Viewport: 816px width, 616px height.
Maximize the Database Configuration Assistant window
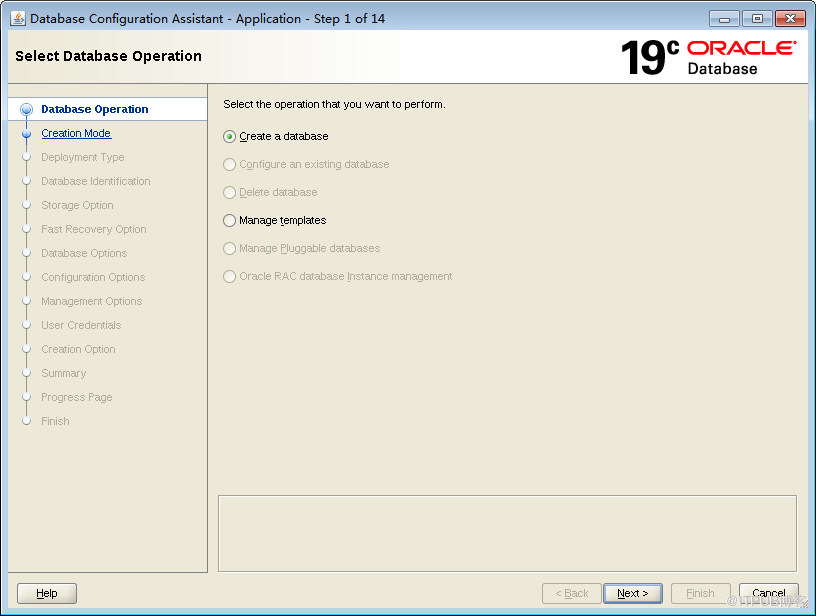coord(757,19)
